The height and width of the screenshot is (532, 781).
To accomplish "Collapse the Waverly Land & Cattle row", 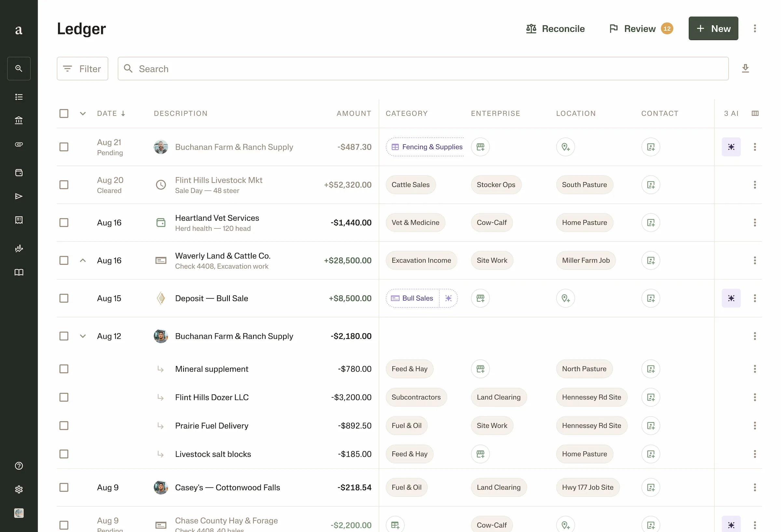I will tap(83, 260).
